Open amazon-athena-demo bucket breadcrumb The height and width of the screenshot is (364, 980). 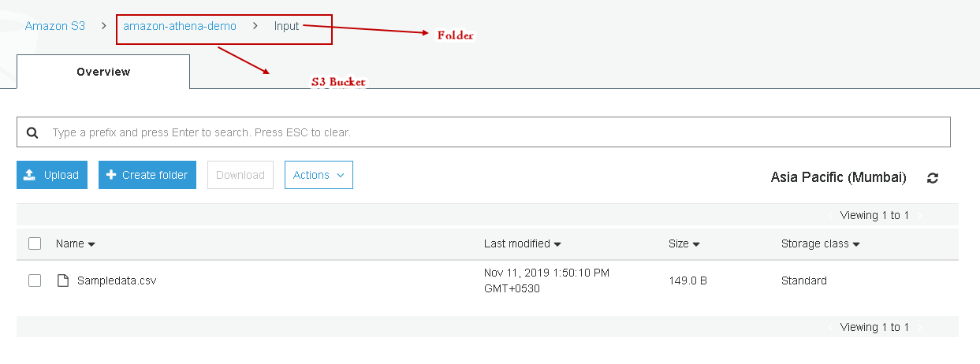(x=180, y=26)
